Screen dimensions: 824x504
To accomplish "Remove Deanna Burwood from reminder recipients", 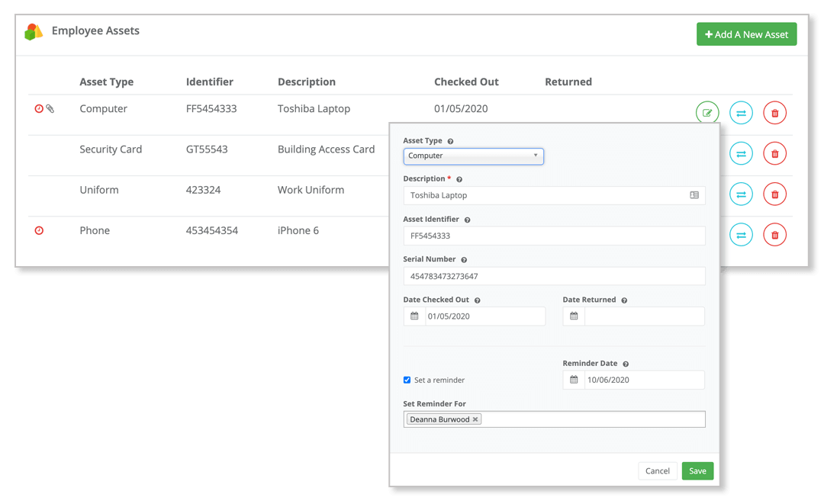I will pyautogui.click(x=475, y=419).
